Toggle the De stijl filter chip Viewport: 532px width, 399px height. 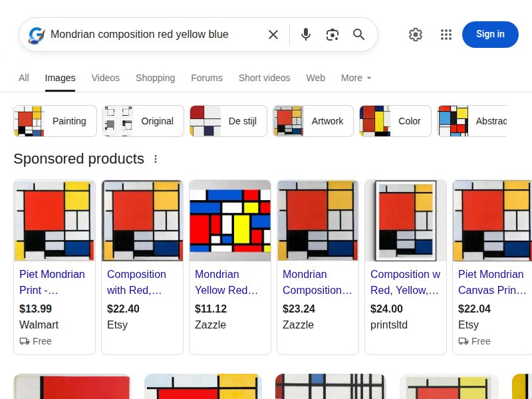tap(228, 121)
